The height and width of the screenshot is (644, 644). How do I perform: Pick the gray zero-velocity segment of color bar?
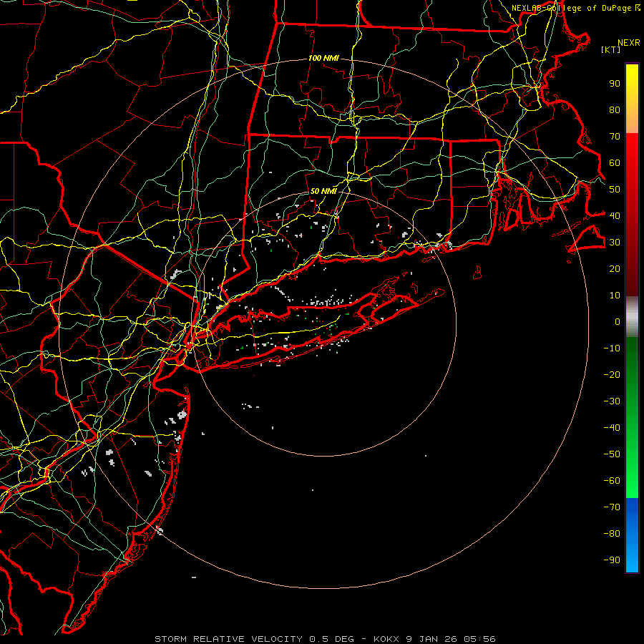(632, 317)
